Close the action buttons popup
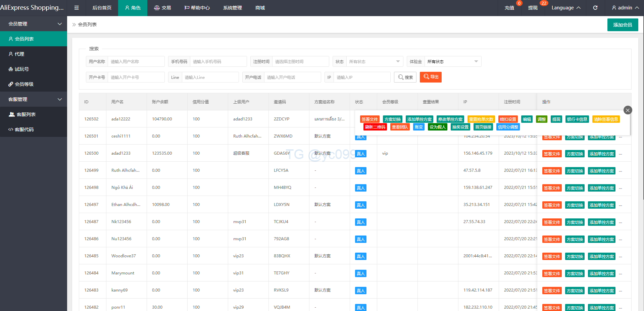The image size is (644, 311). coord(628,110)
